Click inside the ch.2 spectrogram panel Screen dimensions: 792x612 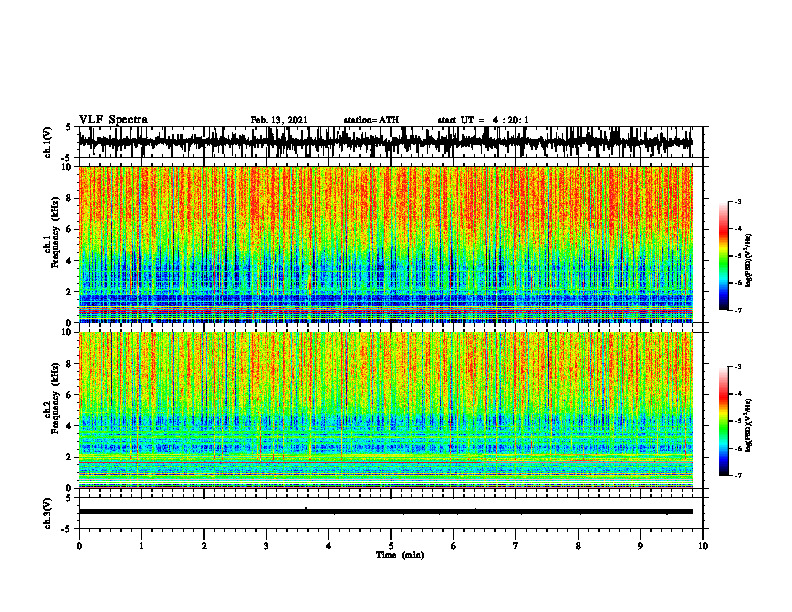click(385, 410)
